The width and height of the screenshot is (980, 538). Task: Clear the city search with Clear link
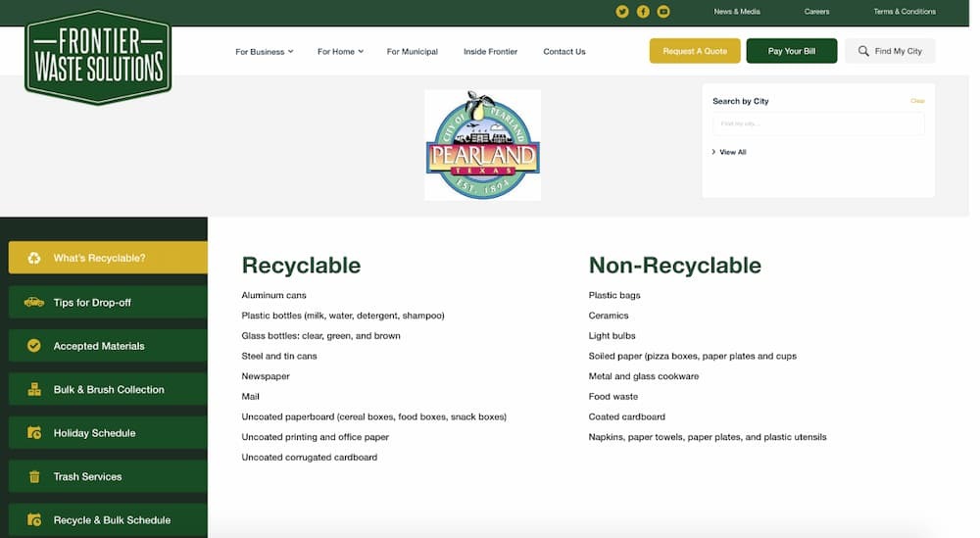pos(916,101)
